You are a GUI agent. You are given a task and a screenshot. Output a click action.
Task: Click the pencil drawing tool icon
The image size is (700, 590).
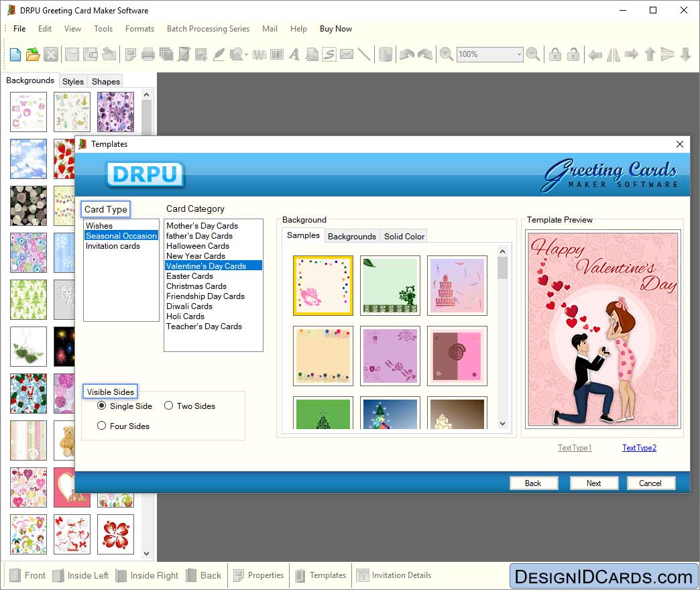pos(219,54)
